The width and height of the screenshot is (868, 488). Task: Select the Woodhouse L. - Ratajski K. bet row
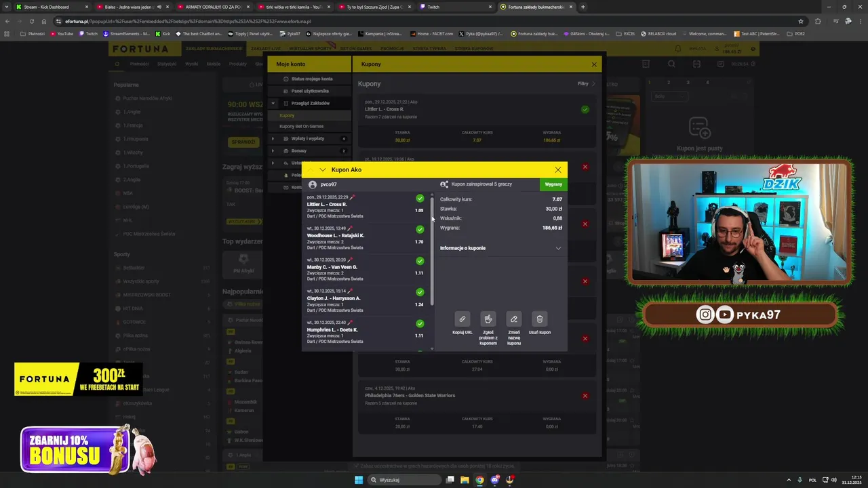point(367,239)
